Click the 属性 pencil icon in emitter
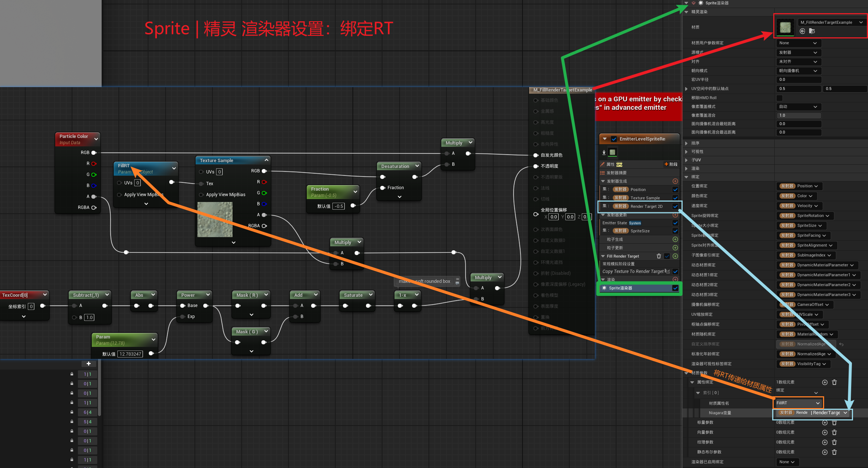Screen dimensions: 868x468 (x=603, y=164)
